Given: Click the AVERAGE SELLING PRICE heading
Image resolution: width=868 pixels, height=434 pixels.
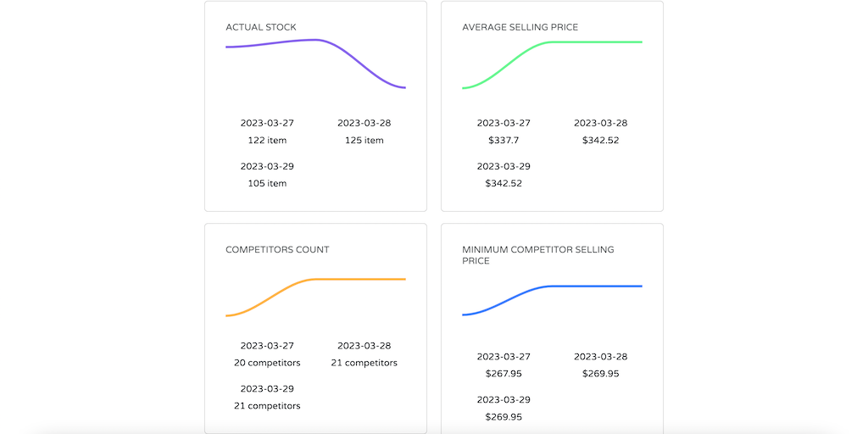Looking at the screenshot, I should pyautogui.click(x=520, y=27).
